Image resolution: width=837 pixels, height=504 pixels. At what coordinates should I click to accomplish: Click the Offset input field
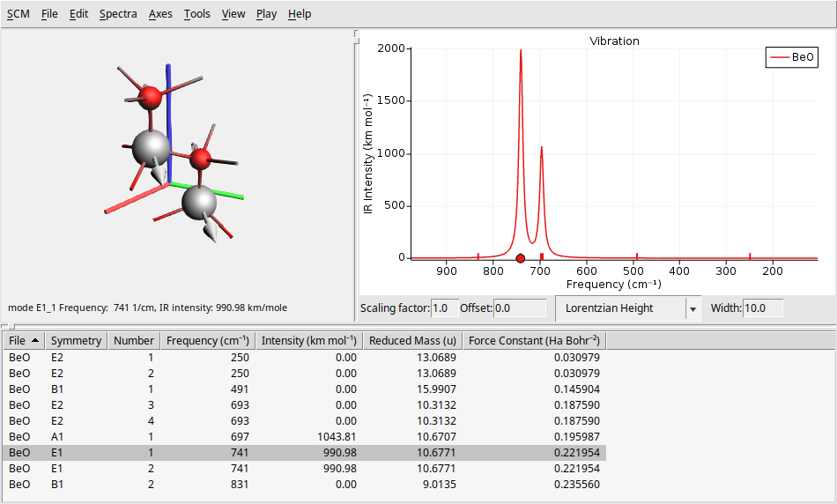(519, 308)
